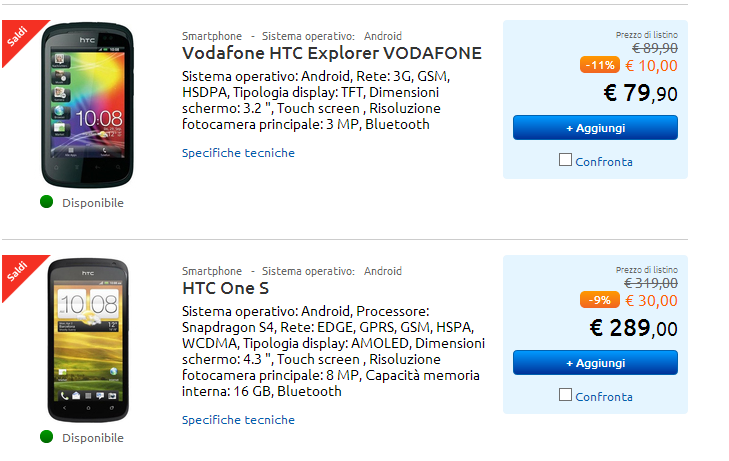Click the green Disponibile dot under HTC One S
729x461 pixels.
pos(46,437)
